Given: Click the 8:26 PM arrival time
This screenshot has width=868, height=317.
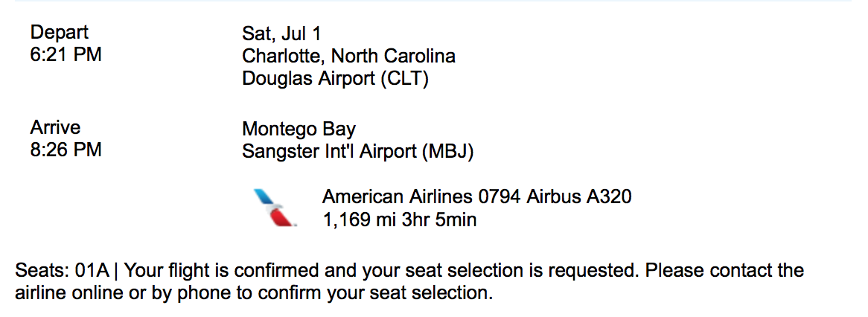Looking at the screenshot, I should [66, 150].
